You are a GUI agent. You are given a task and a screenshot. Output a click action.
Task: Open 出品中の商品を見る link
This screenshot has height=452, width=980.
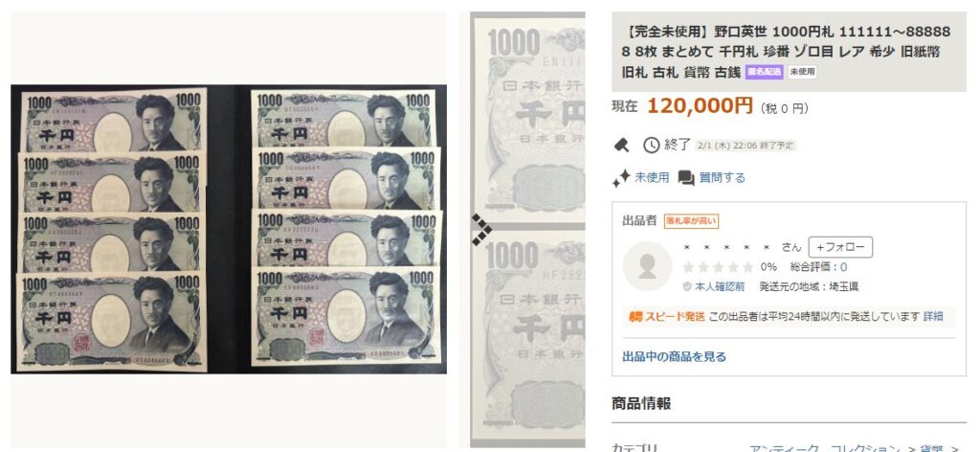click(674, 357)
